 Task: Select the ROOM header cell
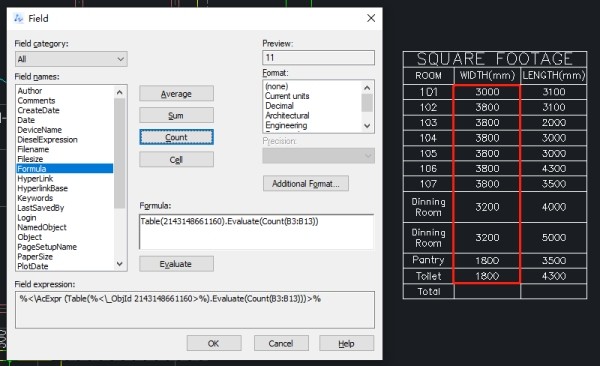[429, 76]
